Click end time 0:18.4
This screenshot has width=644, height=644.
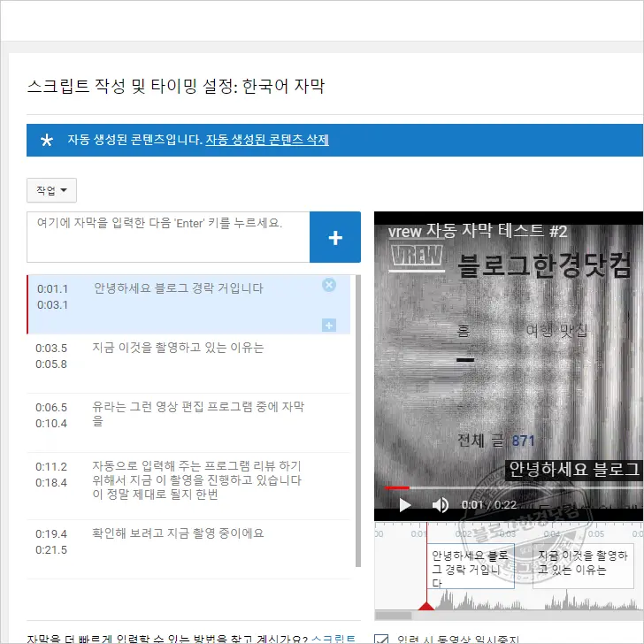click(51, 482)
